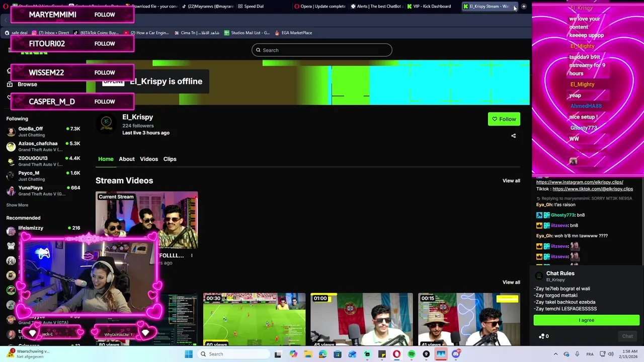644x362 pixels.
Task: Follow FITOURI02 in overlay
Action: click(x=105, y=44)
